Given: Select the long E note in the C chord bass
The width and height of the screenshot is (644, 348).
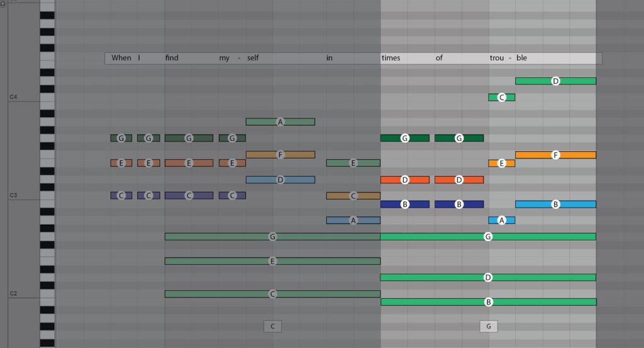Looking at the screenshot, I should coord(272,261).
